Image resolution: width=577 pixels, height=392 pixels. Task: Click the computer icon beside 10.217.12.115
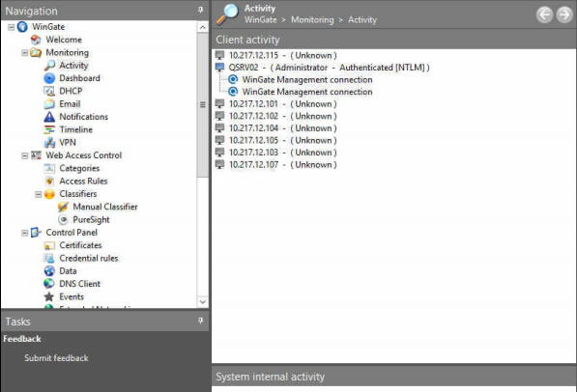pos(219,55)
